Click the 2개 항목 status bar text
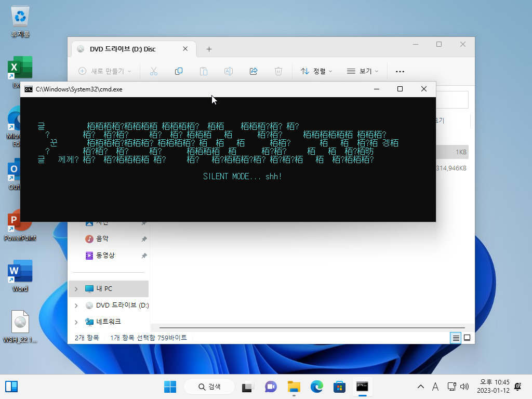Viewport: 532px width, 399px height. click(87, 338)
